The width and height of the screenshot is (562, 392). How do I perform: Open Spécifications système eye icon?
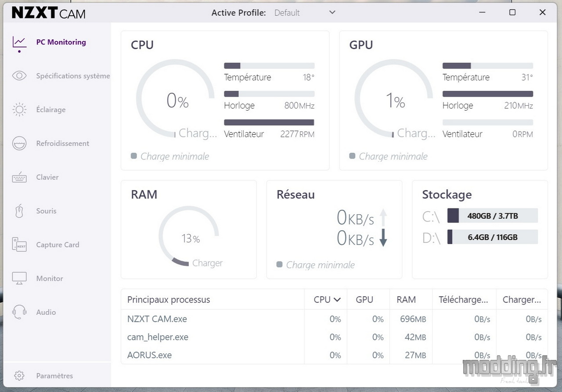tap(19, 76)
